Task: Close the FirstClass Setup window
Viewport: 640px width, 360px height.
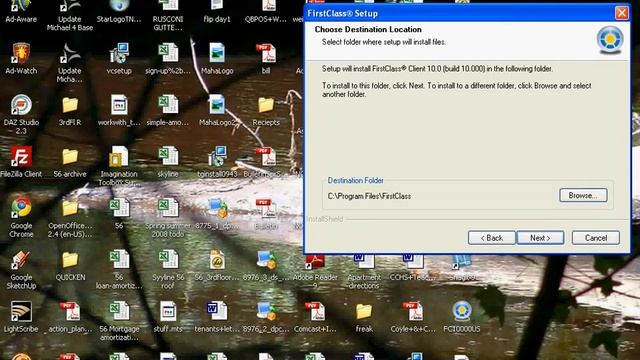Action: pos(621,13)
